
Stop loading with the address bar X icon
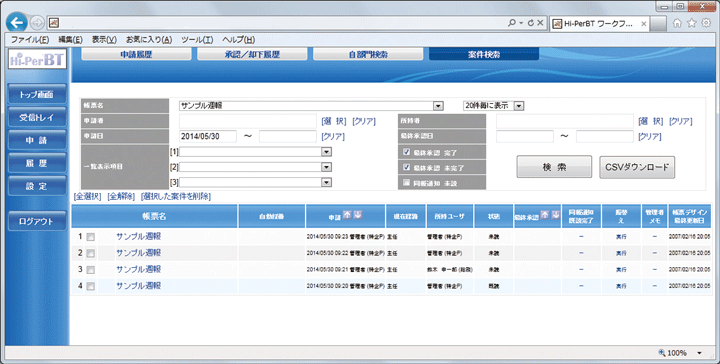[540, 22]
